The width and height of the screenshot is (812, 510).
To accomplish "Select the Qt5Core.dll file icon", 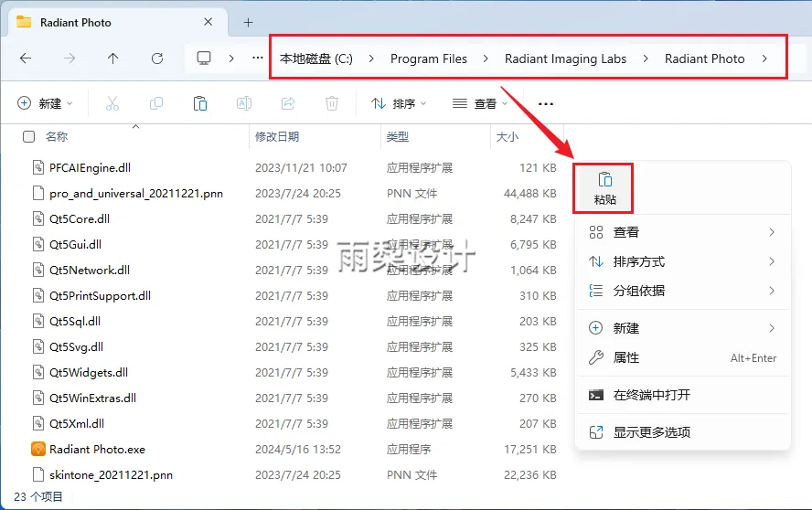I will [x=38, y=219].
